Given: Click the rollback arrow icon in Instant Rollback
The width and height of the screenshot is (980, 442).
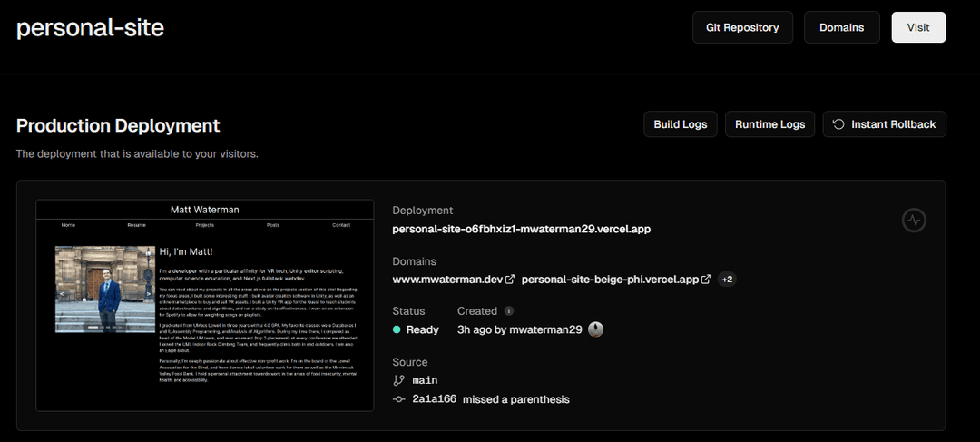Looking at the screenshot, I should click(x=838, y=123).
